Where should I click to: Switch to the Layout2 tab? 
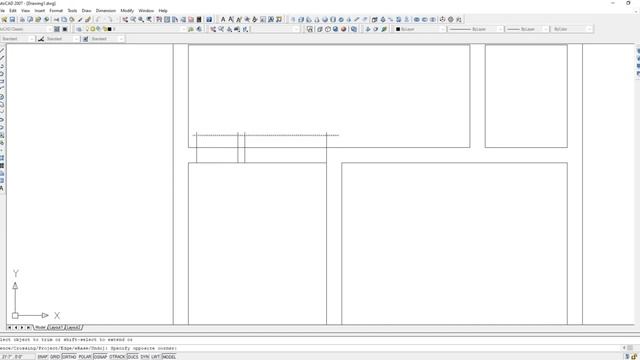click(73, 327)
